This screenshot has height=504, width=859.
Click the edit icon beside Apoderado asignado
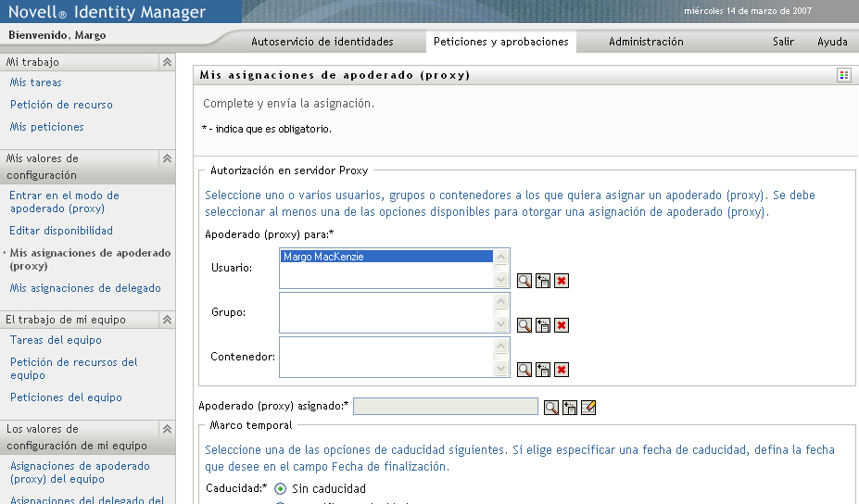[588, 408]
